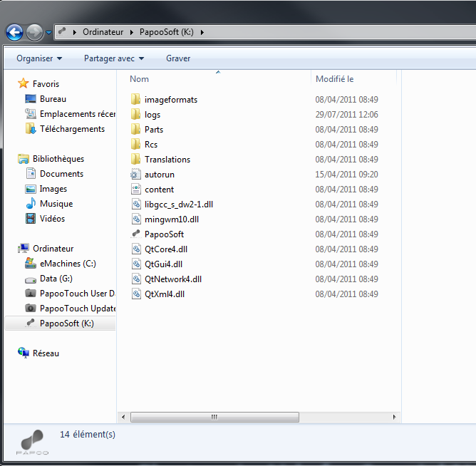The width and height of the screenshot is (476, 466).
Task: Expand arrow after PapooSoft (K:) breadcrumb
Action: point(202,32)
